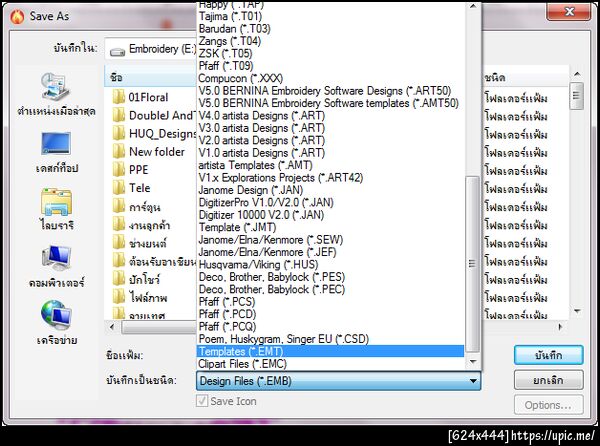Click the folder list vertical scroll-down arrow
600x446 pixels.
tap(577, 311)
